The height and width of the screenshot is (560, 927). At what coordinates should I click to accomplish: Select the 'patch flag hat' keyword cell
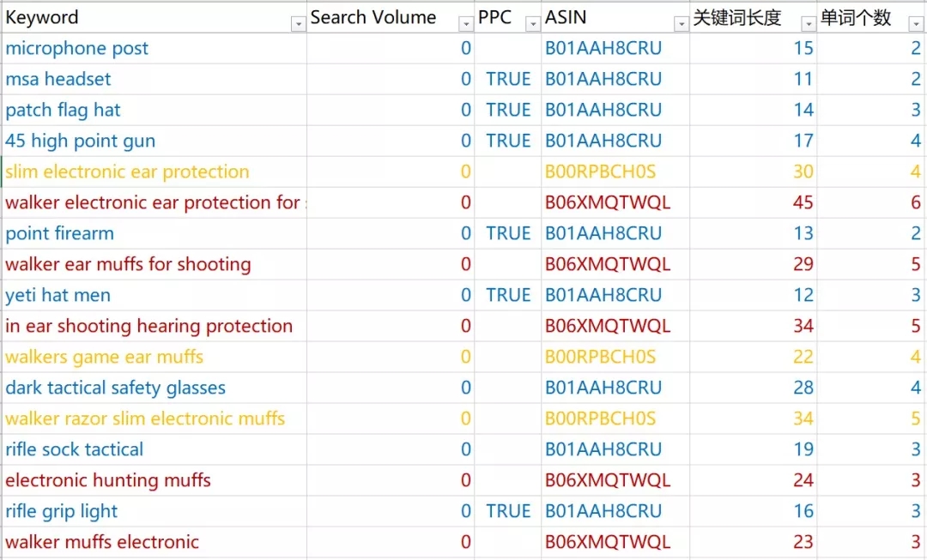(154, 110)
